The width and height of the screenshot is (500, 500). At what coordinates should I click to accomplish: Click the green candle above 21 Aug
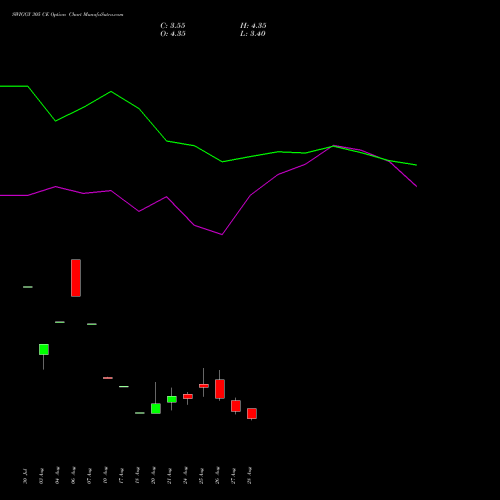click(172, 399)
